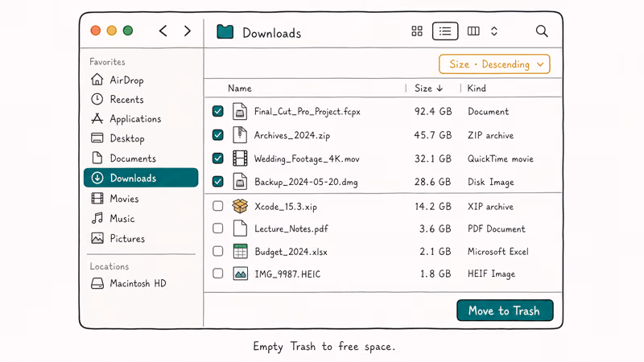Screen dimensions: 644x362
Task: Click the QuickTime movie kind label
Action: click(x=500, y=158)
